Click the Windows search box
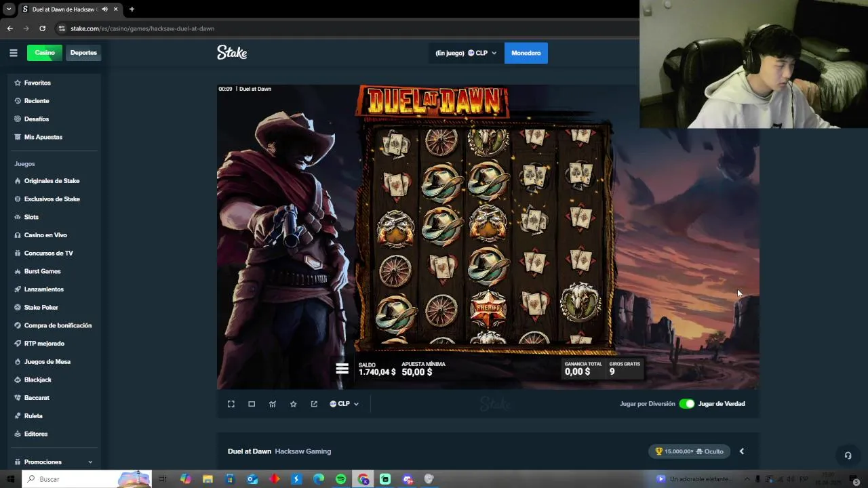Viewport: 868px width, 488px height. point(87,479)
